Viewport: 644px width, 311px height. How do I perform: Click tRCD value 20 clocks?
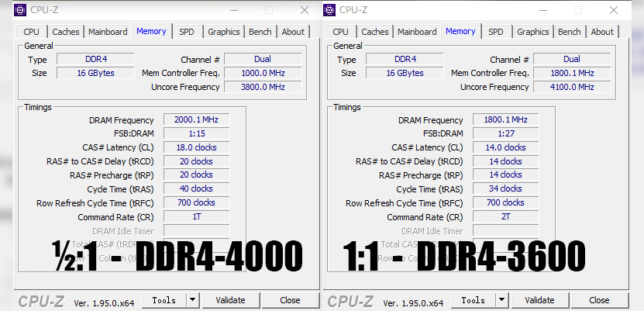pyautogui.click(x=196, y=161)
